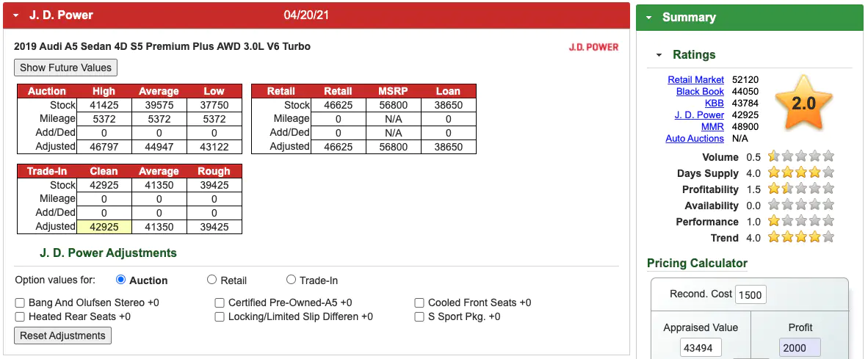
Task: Click the Retail MSRP stock value 56800
Action: (393, 105)
